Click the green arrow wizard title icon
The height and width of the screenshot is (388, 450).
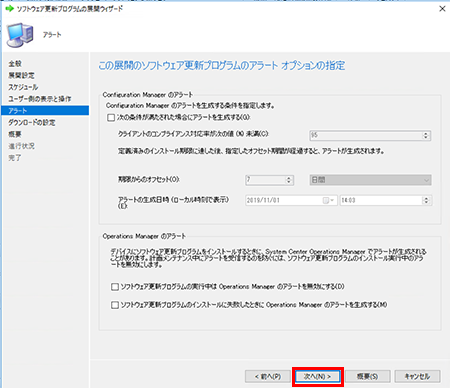10,8
